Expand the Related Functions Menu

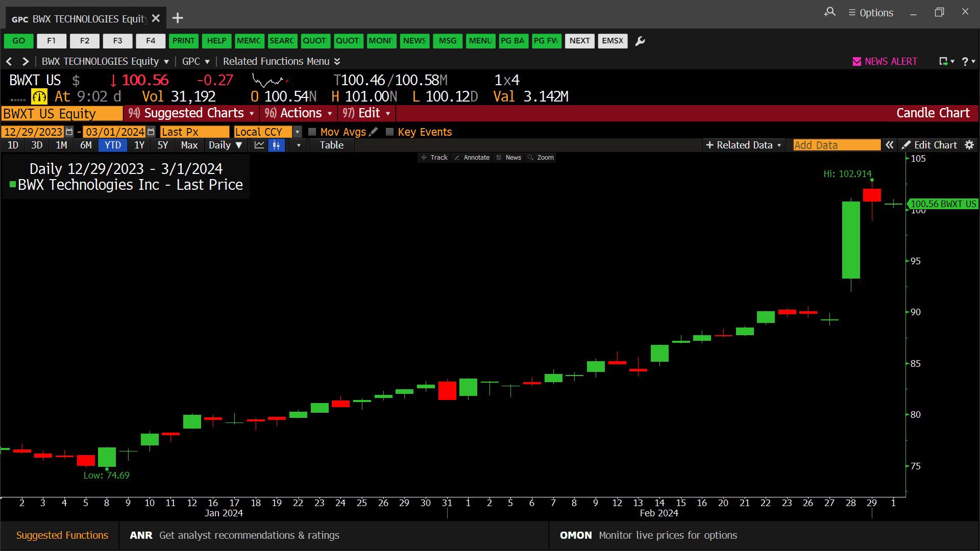[x=282, y=62]
